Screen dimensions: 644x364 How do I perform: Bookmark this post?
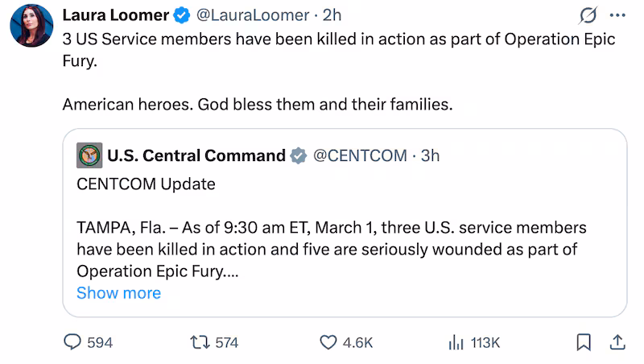[584, 342]
